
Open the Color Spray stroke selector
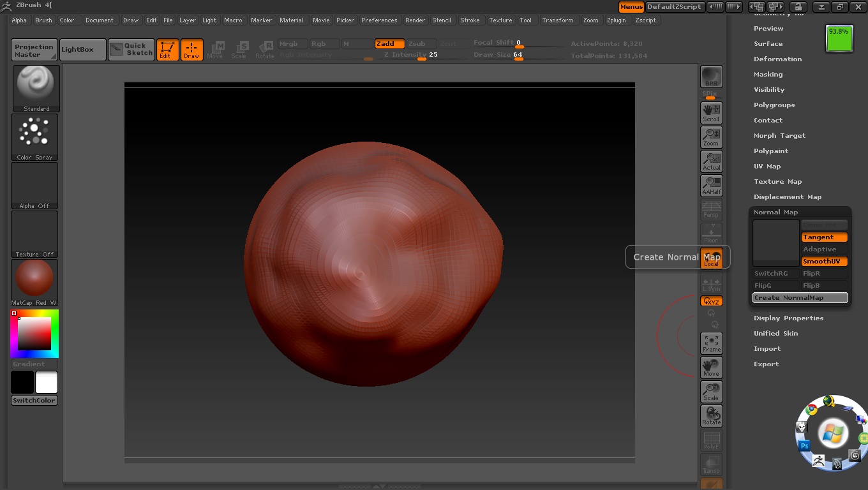pyautogui.click(x=34, y=137)
